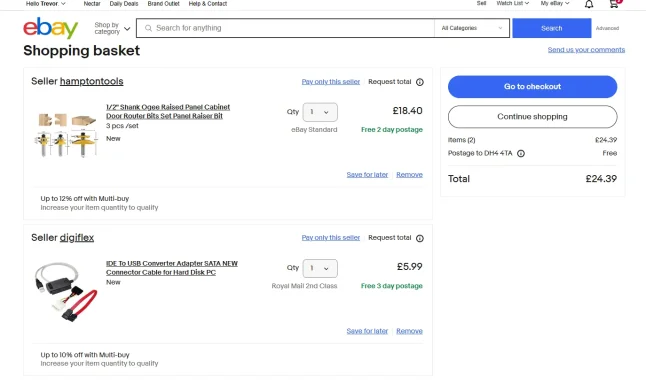Click Up to 10% off with Multi-buy text
The image size is (646, 384).
[x=85, y=355]
